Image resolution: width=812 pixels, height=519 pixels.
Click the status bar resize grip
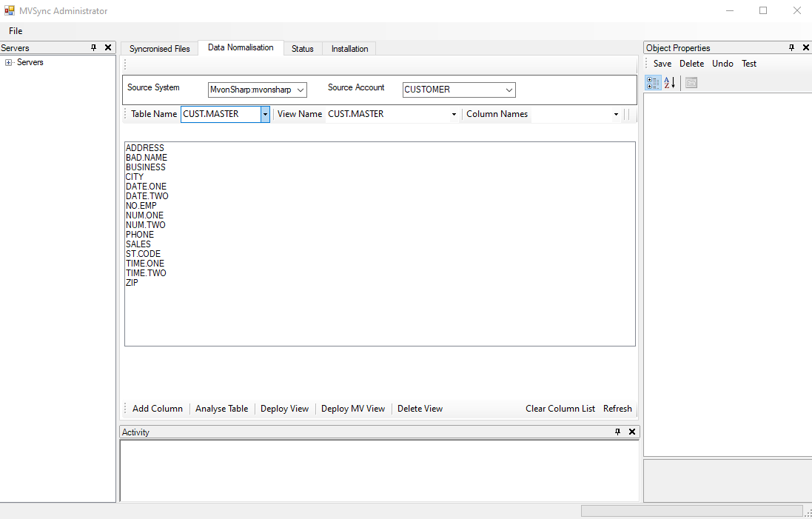coord(808,512)
